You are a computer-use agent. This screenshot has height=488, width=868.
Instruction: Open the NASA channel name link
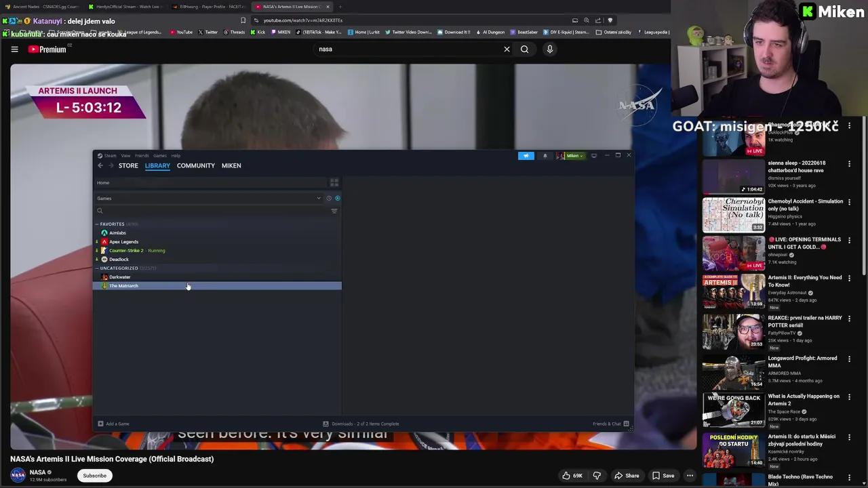[x=38, y=472]
